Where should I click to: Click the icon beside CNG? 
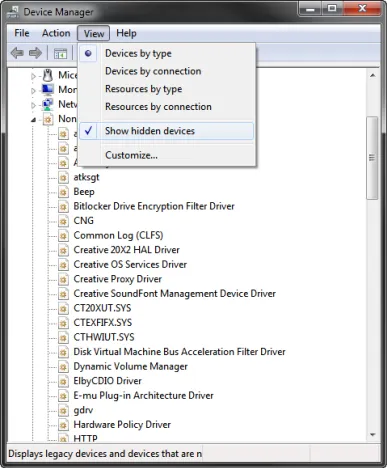click(x=63, y=221)
